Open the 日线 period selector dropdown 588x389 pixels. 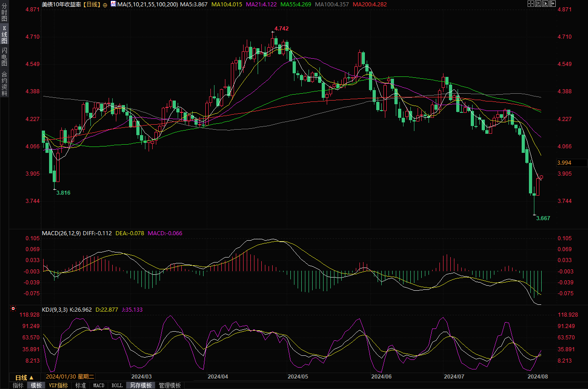click(24, 377)
